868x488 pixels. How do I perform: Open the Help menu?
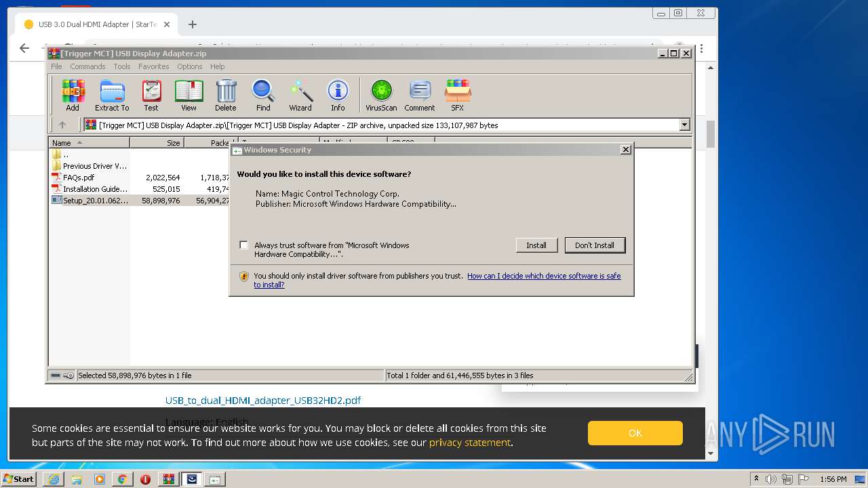pyautogui.click(x=217, y=66)
